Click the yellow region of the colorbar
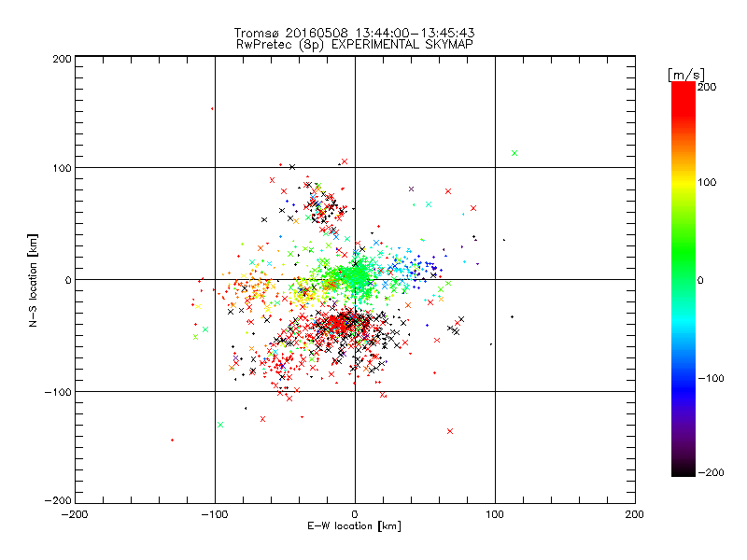This screenshot has width=747, height=560. click(684, 183)
